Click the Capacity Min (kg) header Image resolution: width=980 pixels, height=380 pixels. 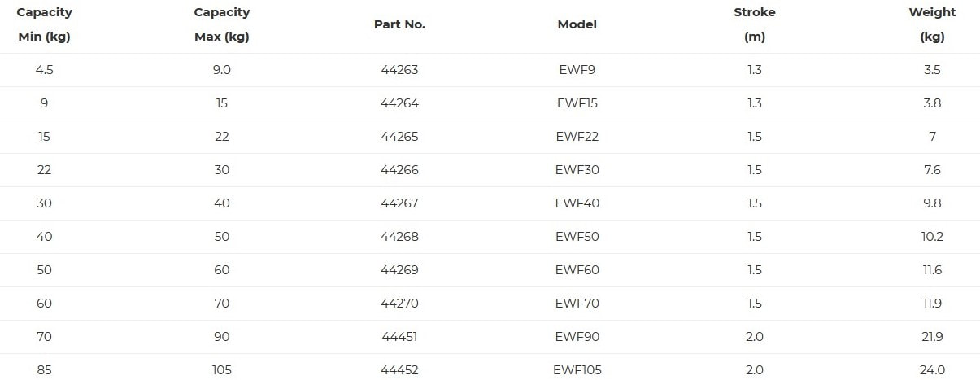pyautogui.click(x=44, y=24)
